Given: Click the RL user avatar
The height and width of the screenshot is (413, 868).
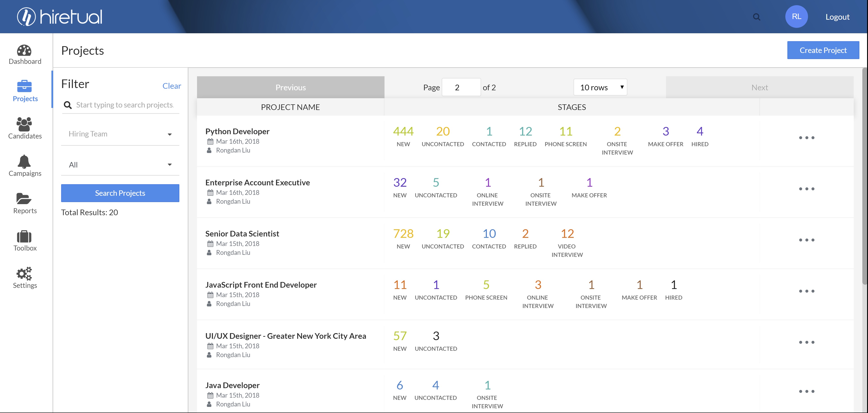Looking at the screenshot, I should pos(796,17).
